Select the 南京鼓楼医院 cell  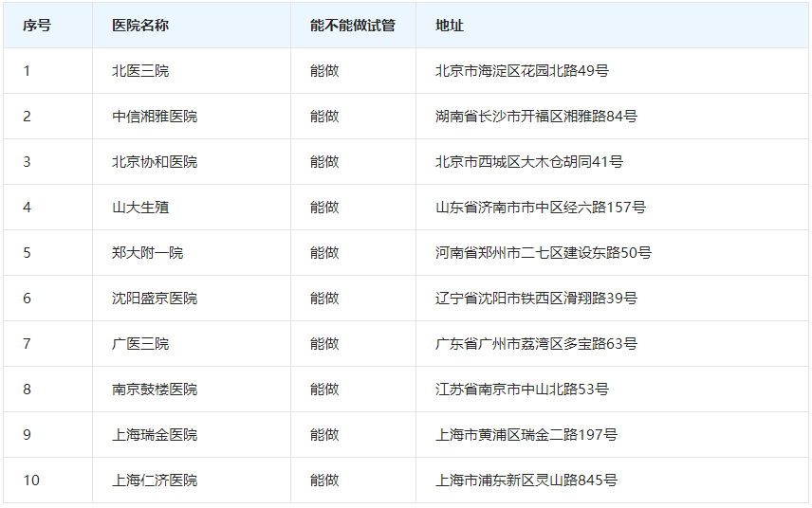[x=155, y=390]
